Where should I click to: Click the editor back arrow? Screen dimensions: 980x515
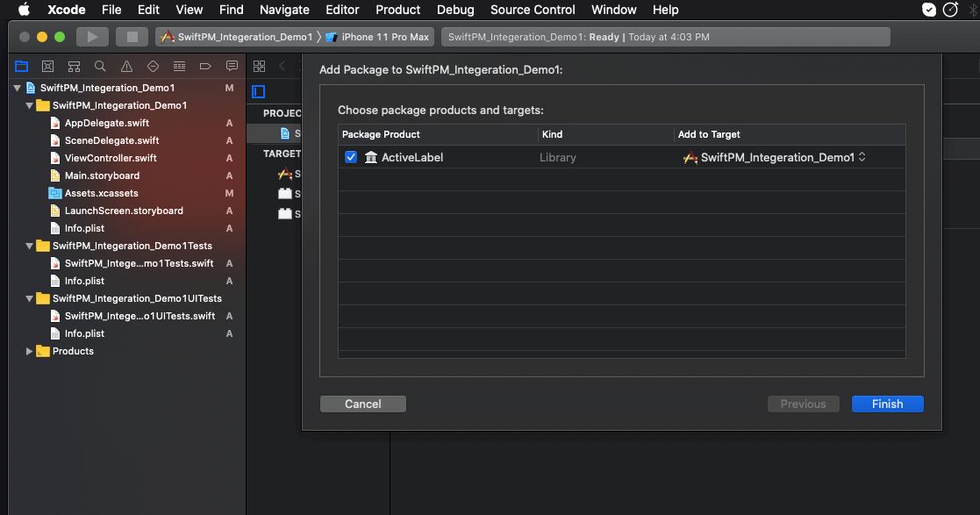pyautogui.click(x=283, y=67)
